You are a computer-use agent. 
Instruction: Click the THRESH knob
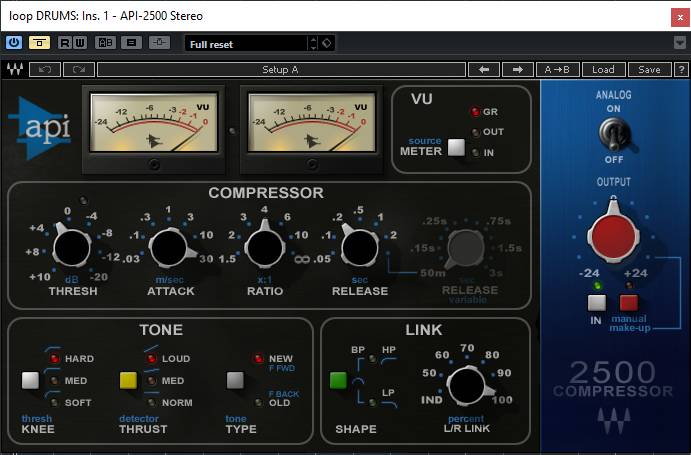(x=72, y=248)
